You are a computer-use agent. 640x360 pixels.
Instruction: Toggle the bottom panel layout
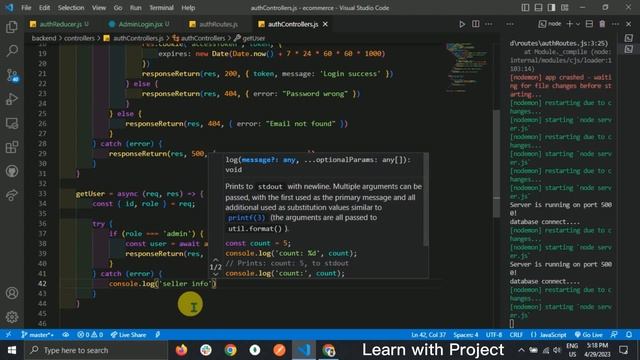pos(538,7)
